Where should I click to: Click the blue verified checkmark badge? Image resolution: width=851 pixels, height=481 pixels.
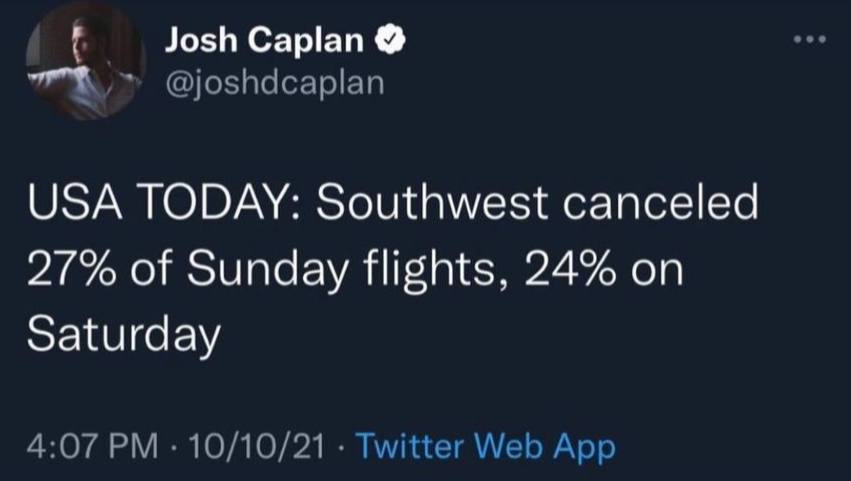click(390, 41)
